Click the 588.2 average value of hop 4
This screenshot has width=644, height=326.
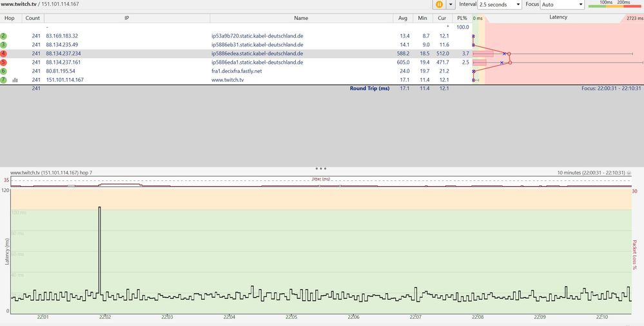click(x=402, y=53)
